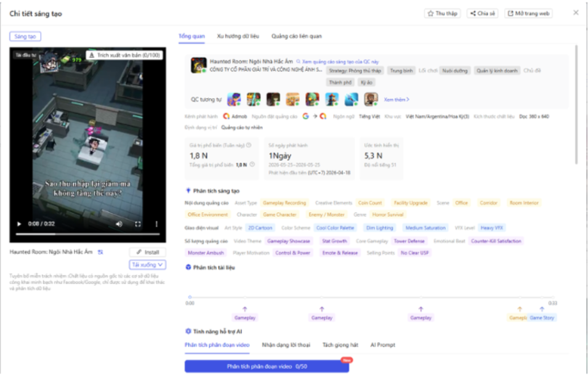Click Trích xuất văn bản button
Viewport: 588px width, 376px height.
pos(125,55)
